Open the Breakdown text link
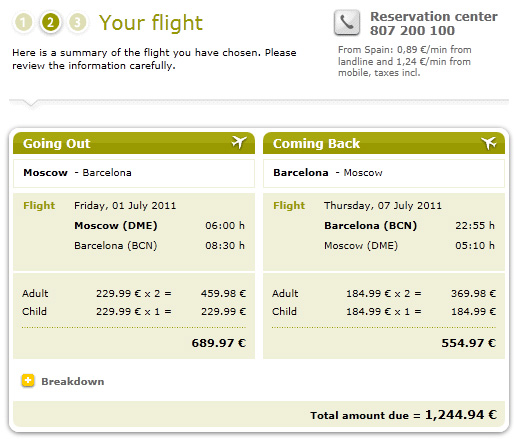 click(73, 381)
